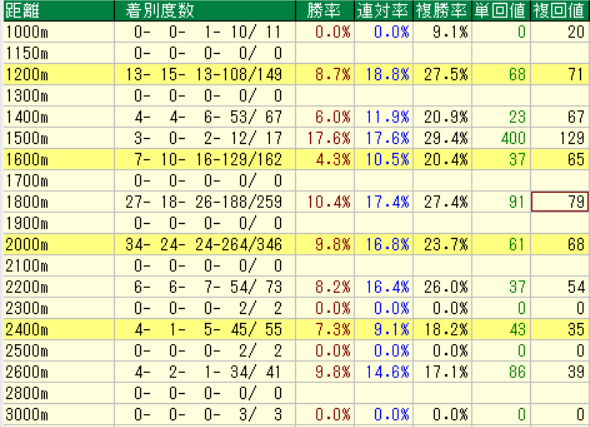590x427 pixels.
Task: Click the 34- 24- 24-264/346 record cell
Action: click(x=205, y=245)
